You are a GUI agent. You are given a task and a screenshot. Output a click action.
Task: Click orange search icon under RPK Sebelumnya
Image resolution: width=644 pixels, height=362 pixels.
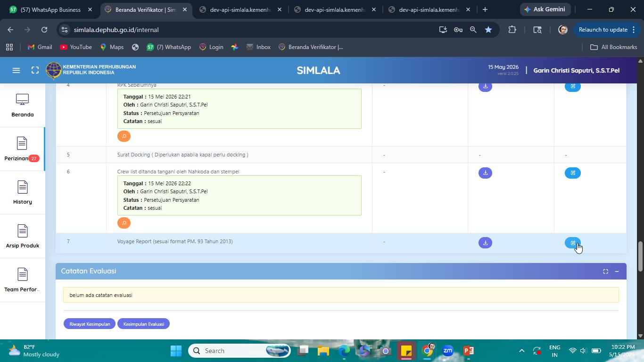click(x=124, y=136)
